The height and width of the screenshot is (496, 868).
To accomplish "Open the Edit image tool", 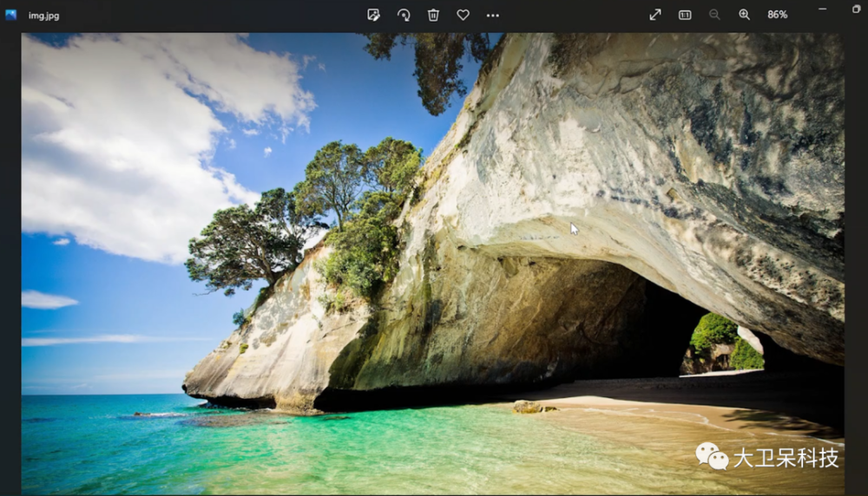I will coord(373,15).
